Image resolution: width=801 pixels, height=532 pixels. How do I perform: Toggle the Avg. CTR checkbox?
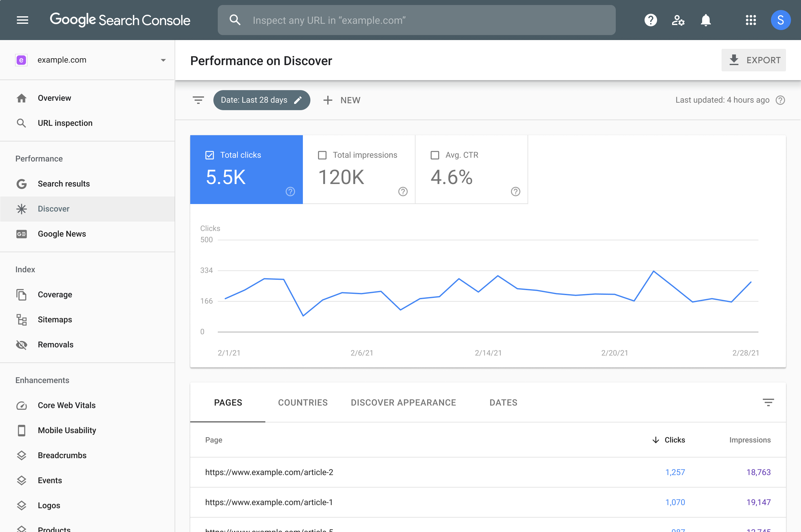[x=434, y=155]
